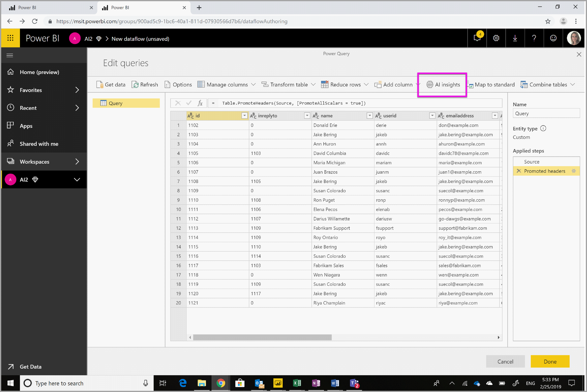Go back in browser history

(x=10, y=21)
